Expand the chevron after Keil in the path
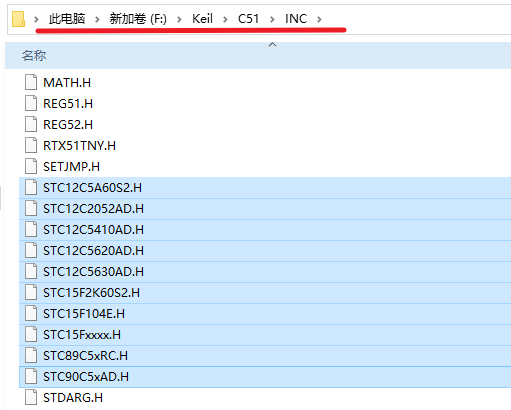511x410 pixels. tap(225, 19)
